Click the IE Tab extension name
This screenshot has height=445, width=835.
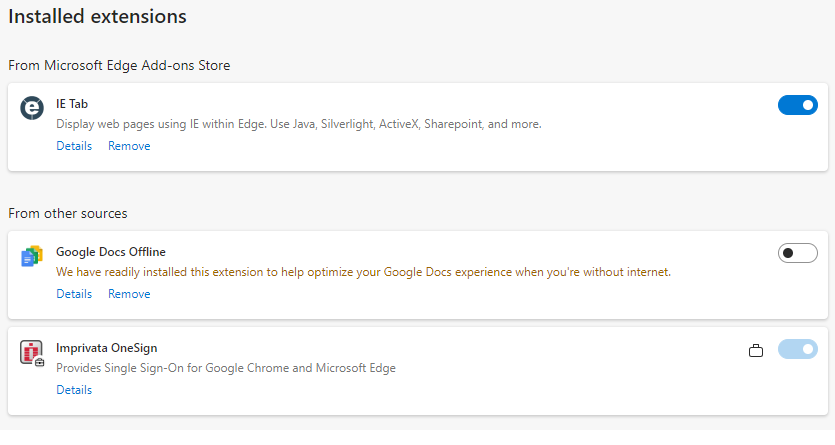tap(73, 104)
